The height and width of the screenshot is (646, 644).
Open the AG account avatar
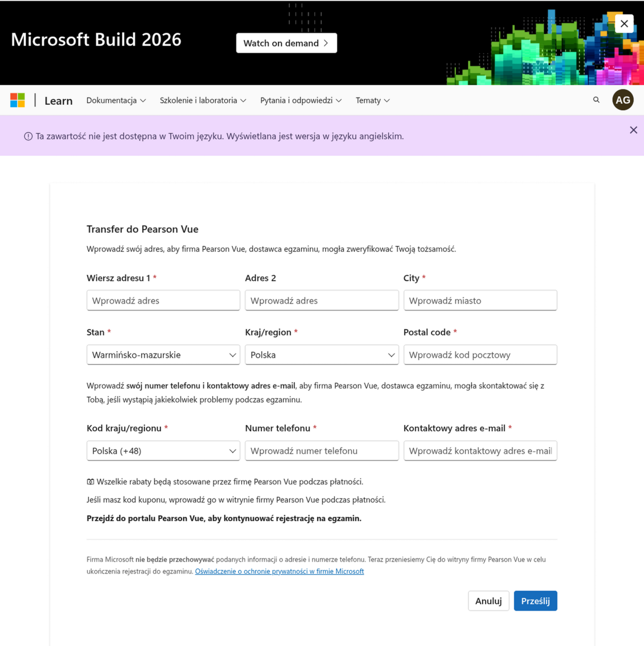pos(623,100)
